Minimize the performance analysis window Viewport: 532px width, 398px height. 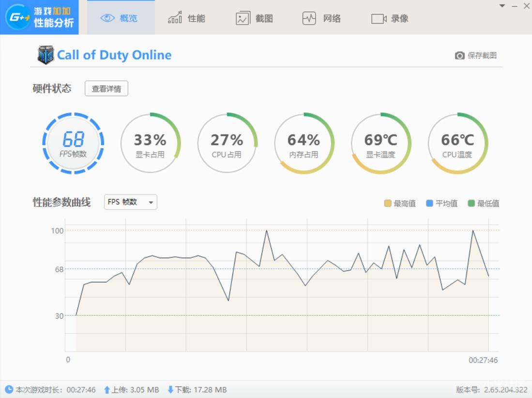pyautogui.click(x=515, y=6)
